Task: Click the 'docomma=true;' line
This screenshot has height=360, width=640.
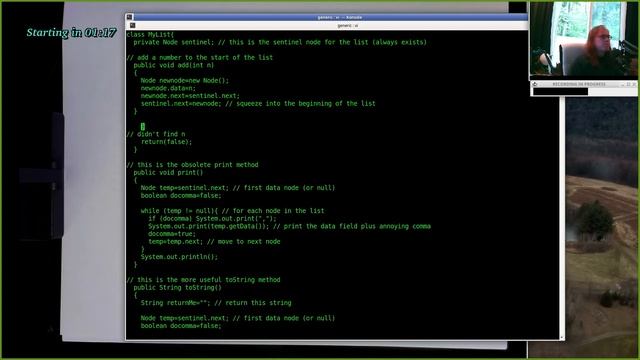Action: pos(172,234)
